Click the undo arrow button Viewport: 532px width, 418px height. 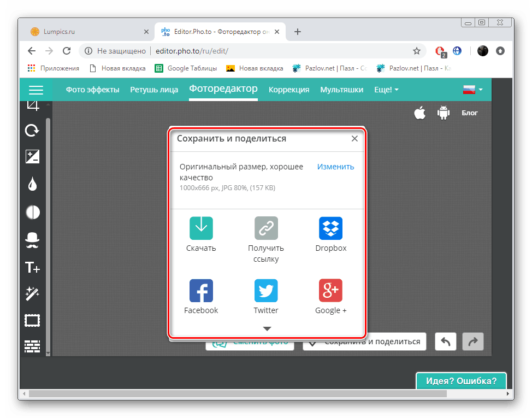point(446,342)
